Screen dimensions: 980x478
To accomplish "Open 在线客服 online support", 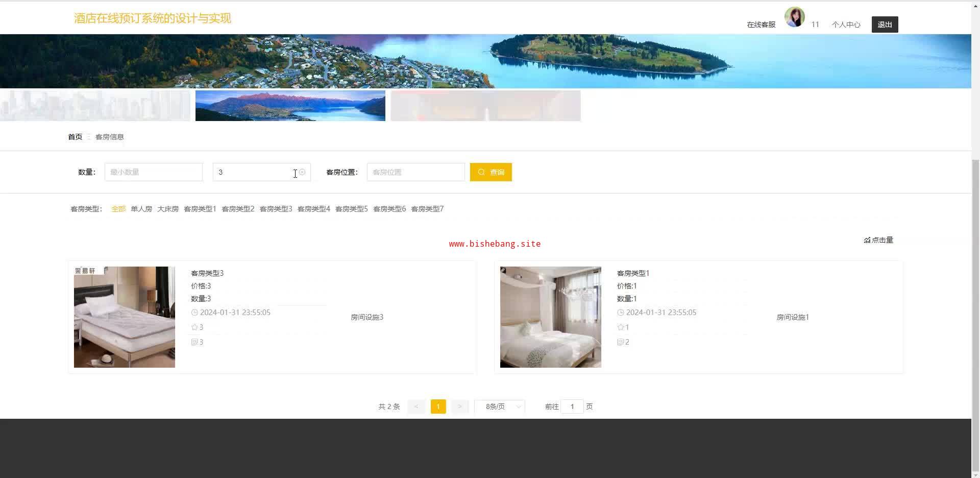I will click(761, 25).
